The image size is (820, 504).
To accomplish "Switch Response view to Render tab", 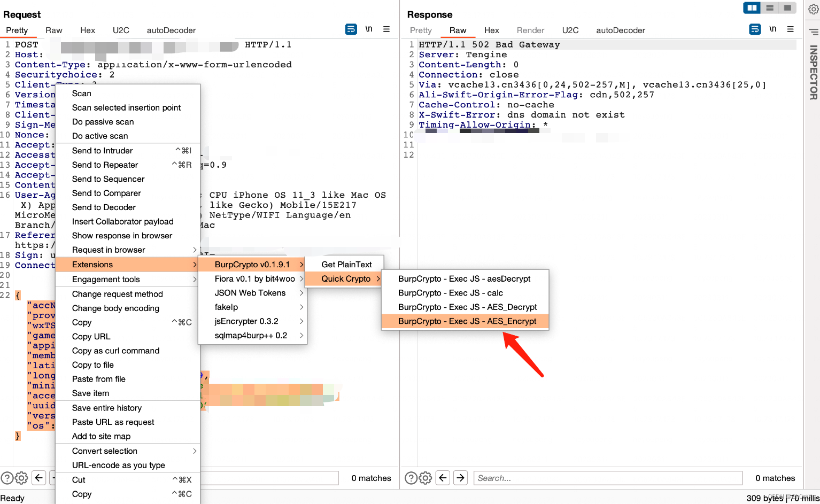I will (530, 30).
